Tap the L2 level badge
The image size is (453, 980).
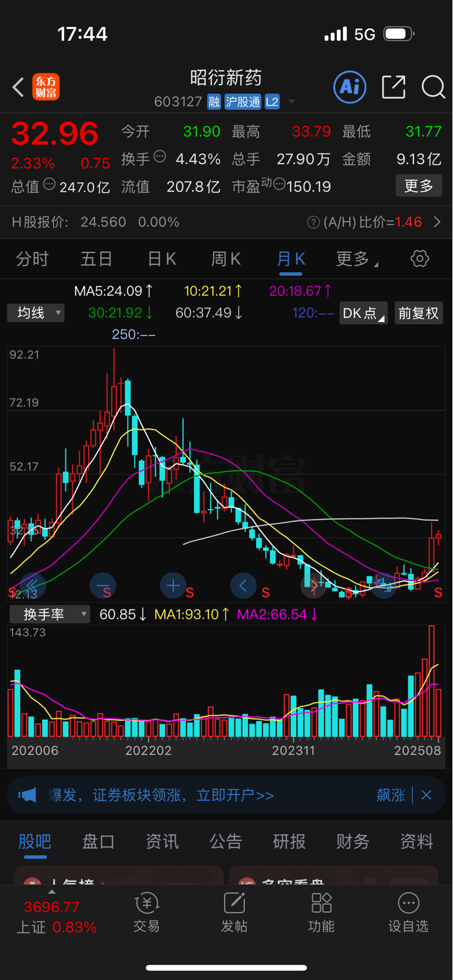pos(272,102)
